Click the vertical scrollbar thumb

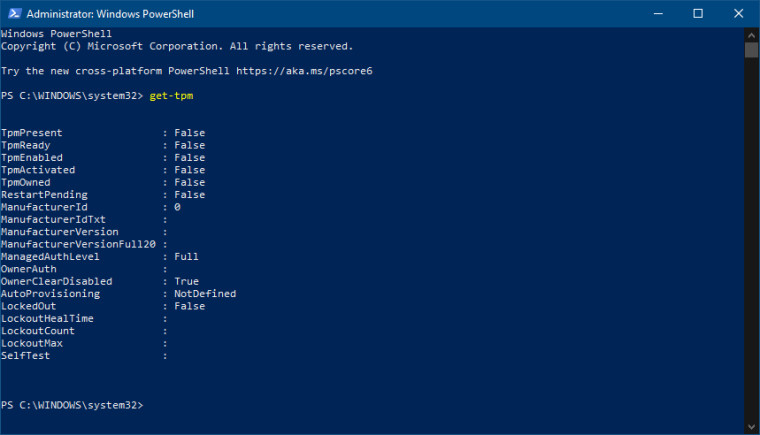pyautogui.click(x=751, y=50)
